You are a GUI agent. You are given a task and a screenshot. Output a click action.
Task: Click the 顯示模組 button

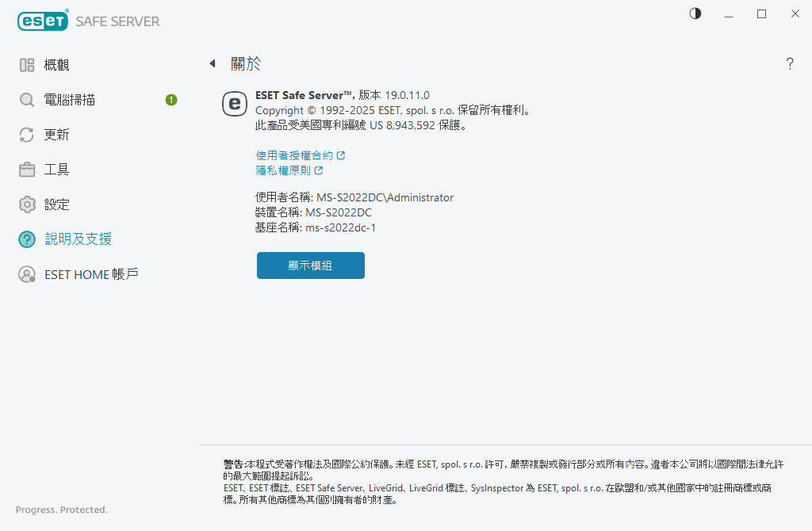coord(311,265)
